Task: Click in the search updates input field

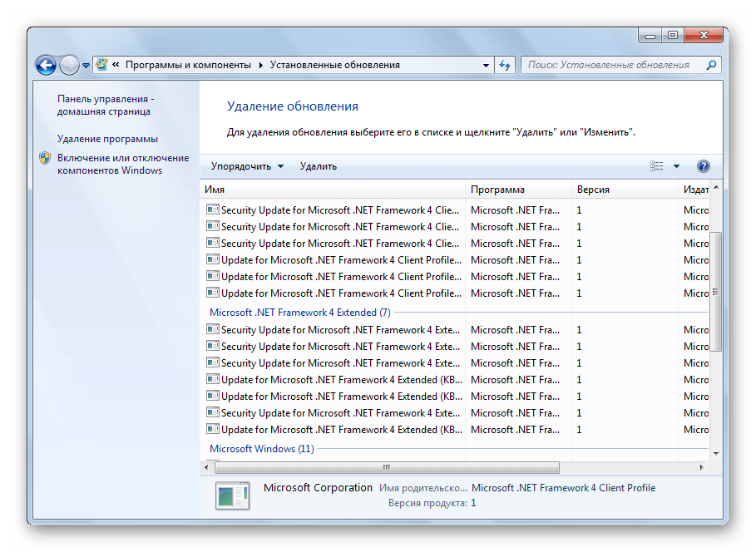Action: tap(611, 65)
